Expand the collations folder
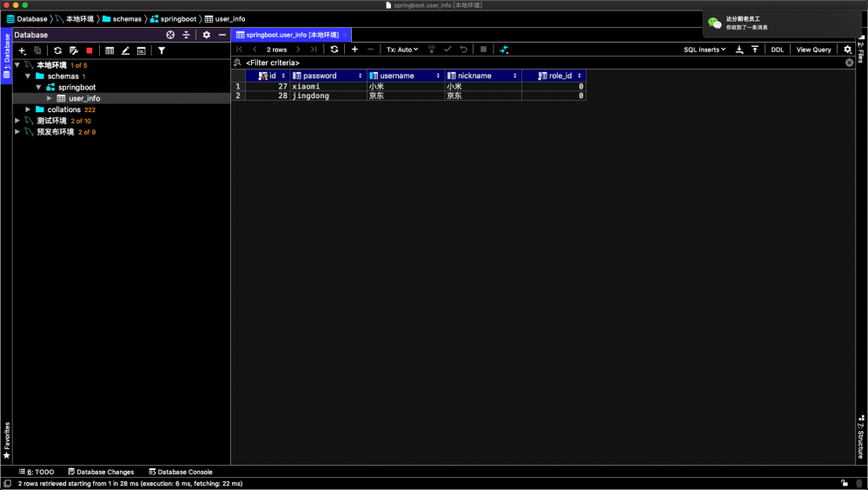 pyautogui.click(x=28, y=109)
